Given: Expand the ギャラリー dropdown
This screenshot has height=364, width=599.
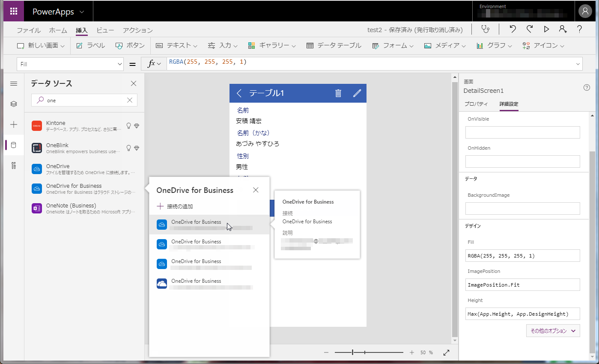Looking at the screenshot, I should (273, 45).
